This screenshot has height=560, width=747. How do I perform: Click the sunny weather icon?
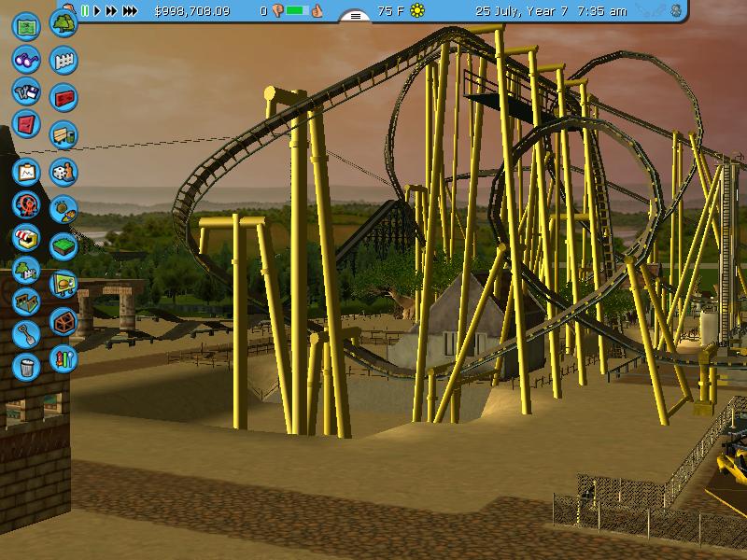(x=417, y=10)
